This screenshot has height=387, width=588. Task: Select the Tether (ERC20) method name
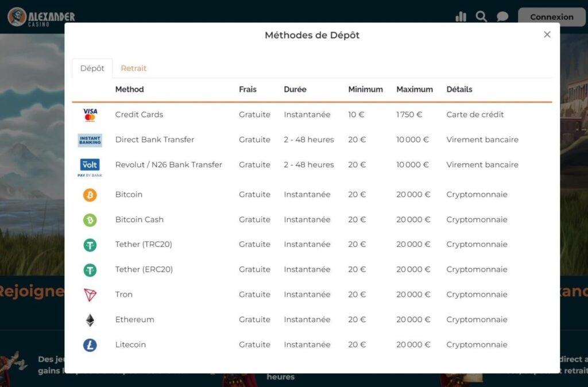click(144, 269)
